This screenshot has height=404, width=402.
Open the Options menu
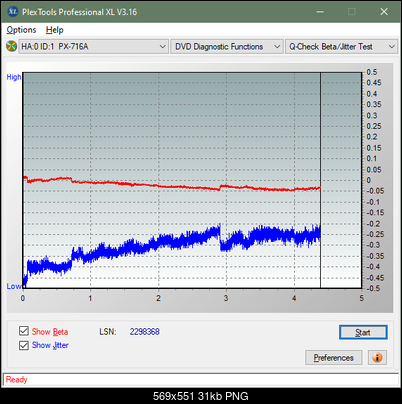pyautogui.click(x=21, y=30)
